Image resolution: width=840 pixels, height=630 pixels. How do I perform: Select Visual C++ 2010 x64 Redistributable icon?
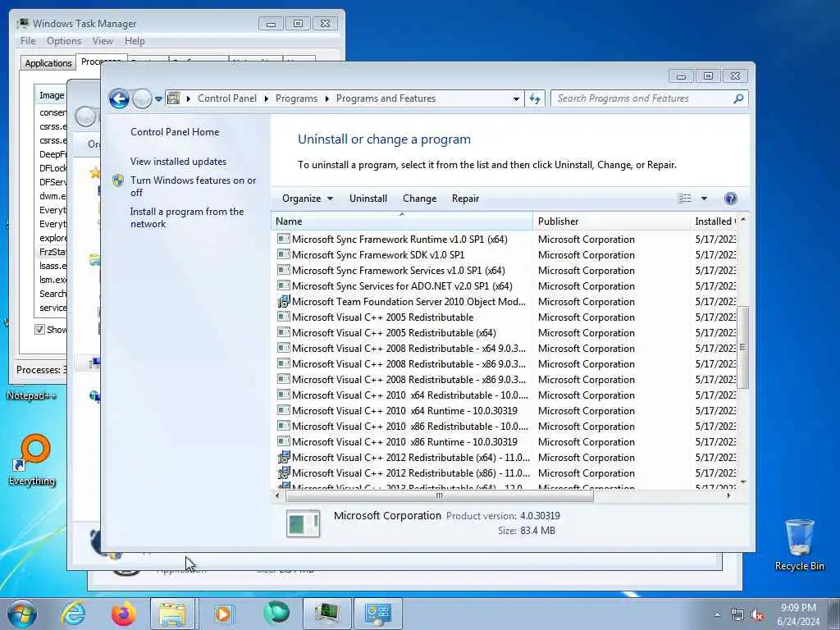(x=283, y=395)
